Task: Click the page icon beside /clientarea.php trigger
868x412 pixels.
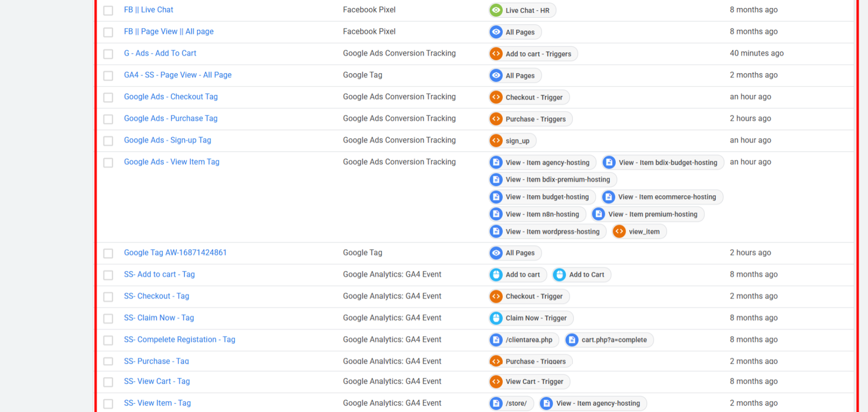Action: coord(496,340)
